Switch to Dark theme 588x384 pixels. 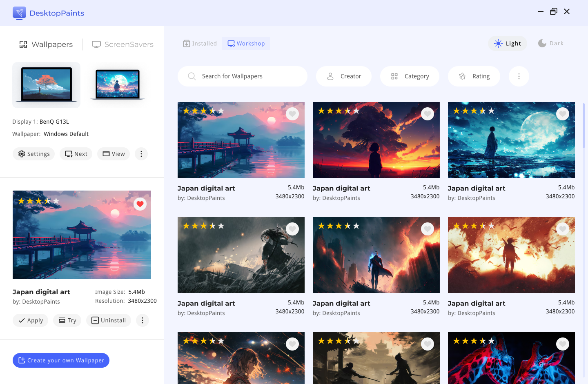click(551, 44)
